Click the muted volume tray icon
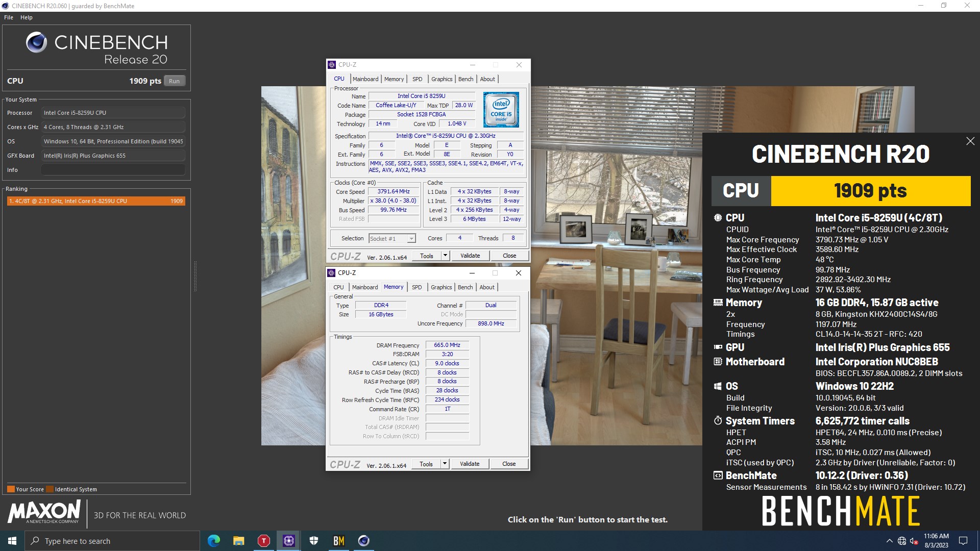The width and height of the screenshot is (980, 551). 914,541
